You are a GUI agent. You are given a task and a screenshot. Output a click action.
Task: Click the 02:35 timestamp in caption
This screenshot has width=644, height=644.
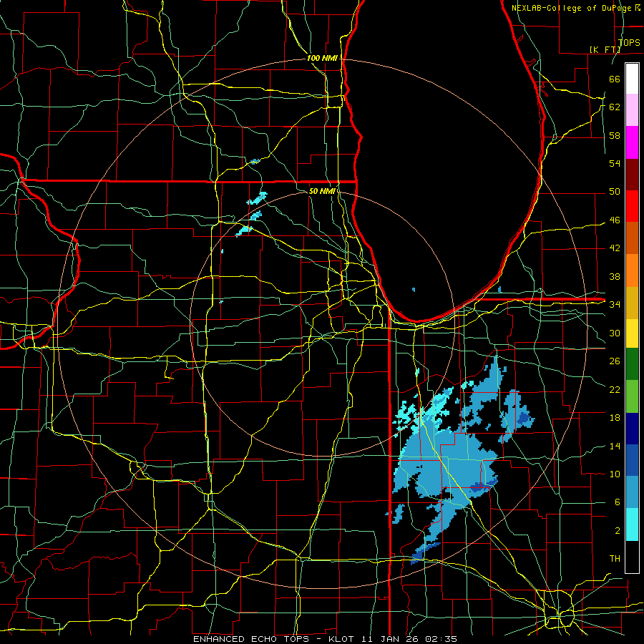coord(441,639)
